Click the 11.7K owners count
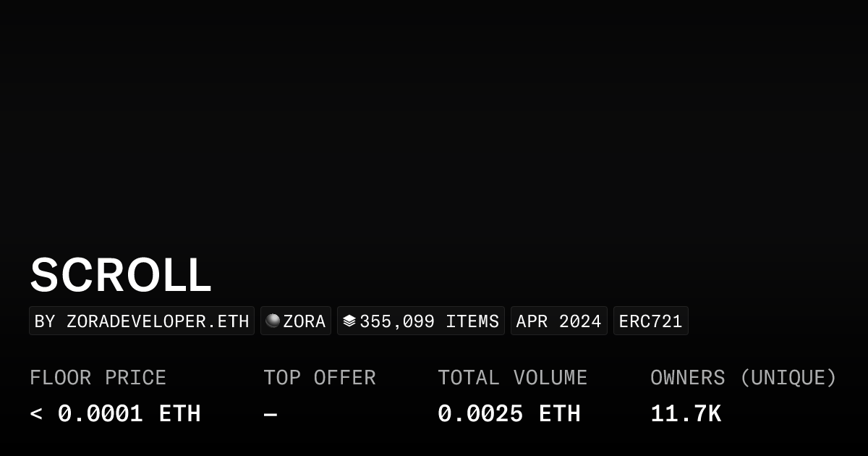The height and width of the screenshot is (456, 868). click(685, 414)
